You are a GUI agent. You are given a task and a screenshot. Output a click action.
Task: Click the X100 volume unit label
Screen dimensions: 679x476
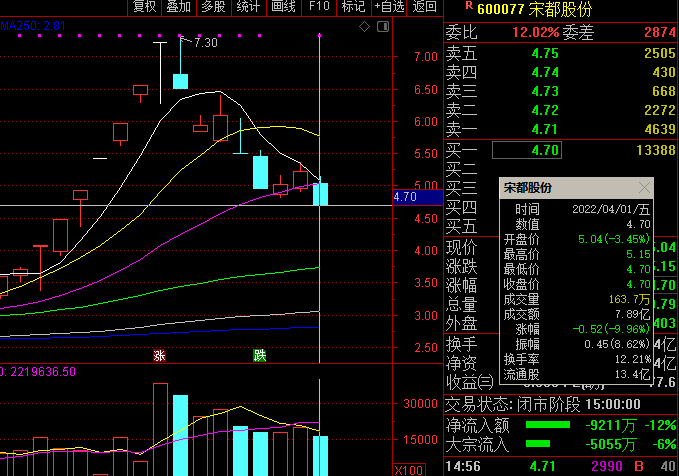pyautogui.click(x=409, y=469)
